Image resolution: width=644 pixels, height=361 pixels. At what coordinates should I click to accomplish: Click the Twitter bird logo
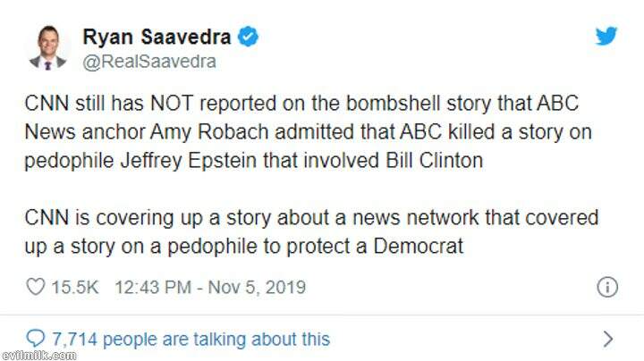pyautogui.click(x=608, y=36)
